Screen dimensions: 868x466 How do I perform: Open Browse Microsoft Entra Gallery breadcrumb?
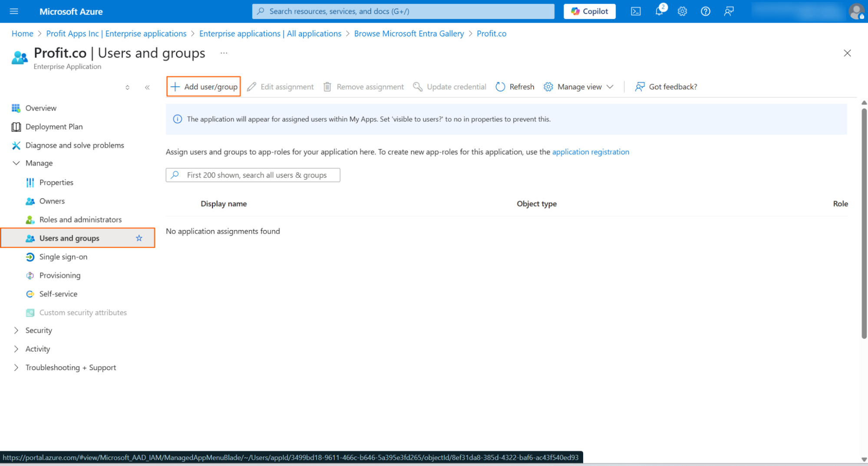(x=409, y=33)
